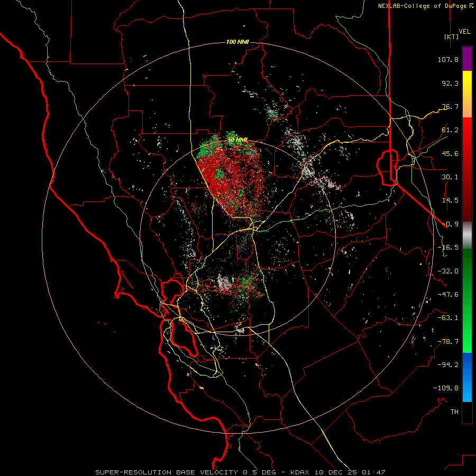This screenshot has height=476, width=476.
Task: Click the gray near-zero color bar segment
Action: point(467,235)
